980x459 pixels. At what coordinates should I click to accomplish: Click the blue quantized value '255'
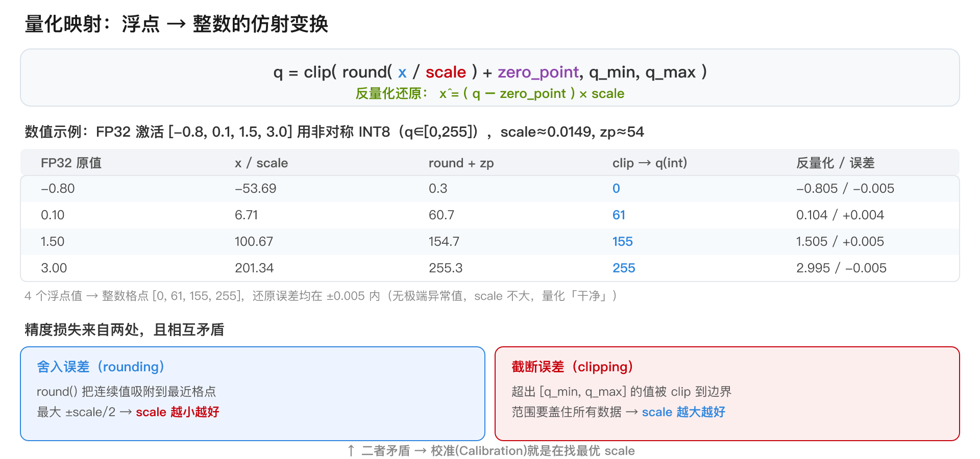(624, 268)
